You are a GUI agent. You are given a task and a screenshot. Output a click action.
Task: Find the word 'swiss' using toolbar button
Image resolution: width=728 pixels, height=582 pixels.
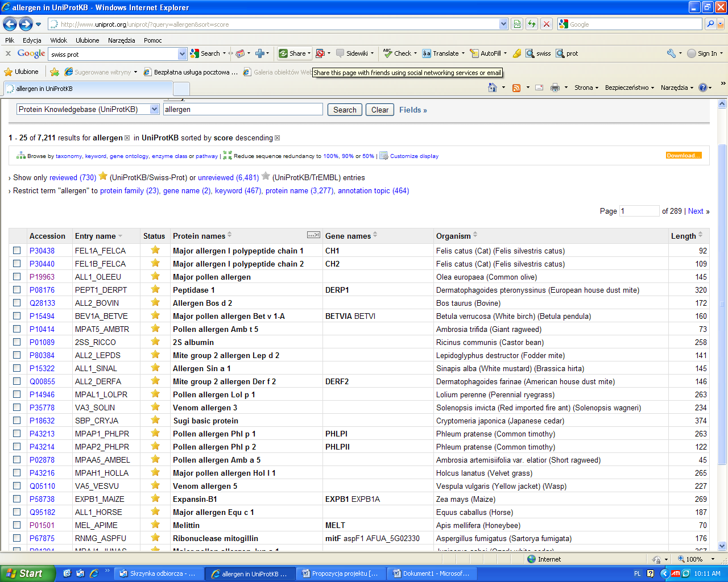coord(539,53)
